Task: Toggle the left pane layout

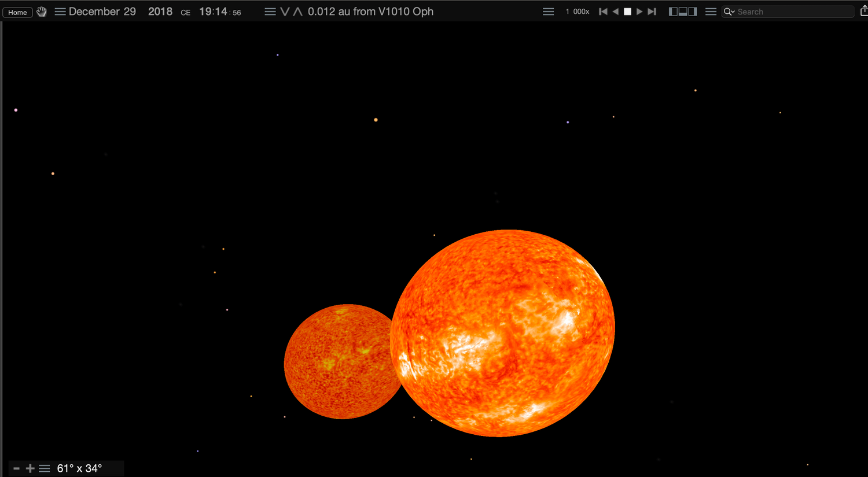Action: click(x=673, y=11)
